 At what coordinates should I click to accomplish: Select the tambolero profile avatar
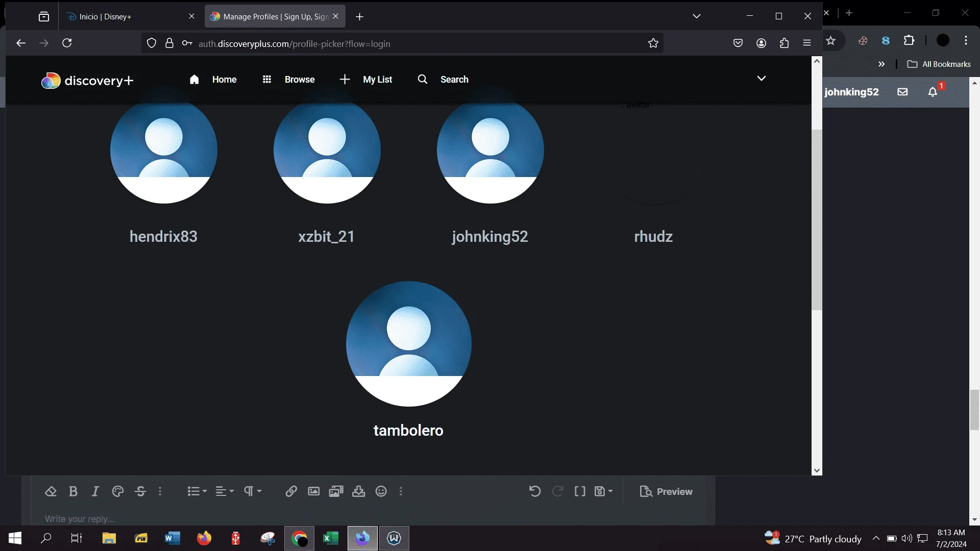coord(409,344)
